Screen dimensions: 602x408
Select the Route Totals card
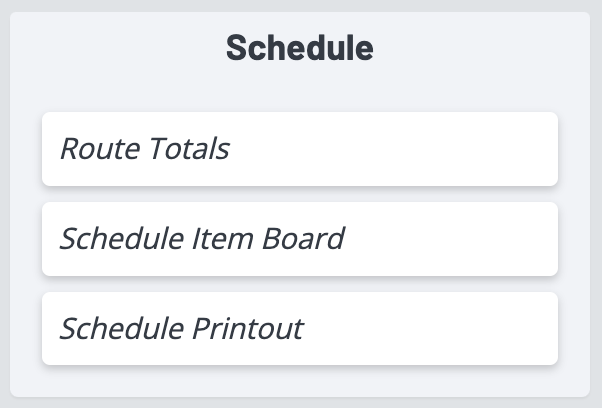click(299, 149)
